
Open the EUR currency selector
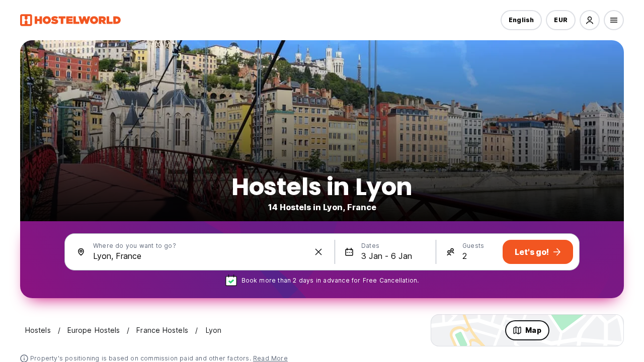tap(560, 20)
